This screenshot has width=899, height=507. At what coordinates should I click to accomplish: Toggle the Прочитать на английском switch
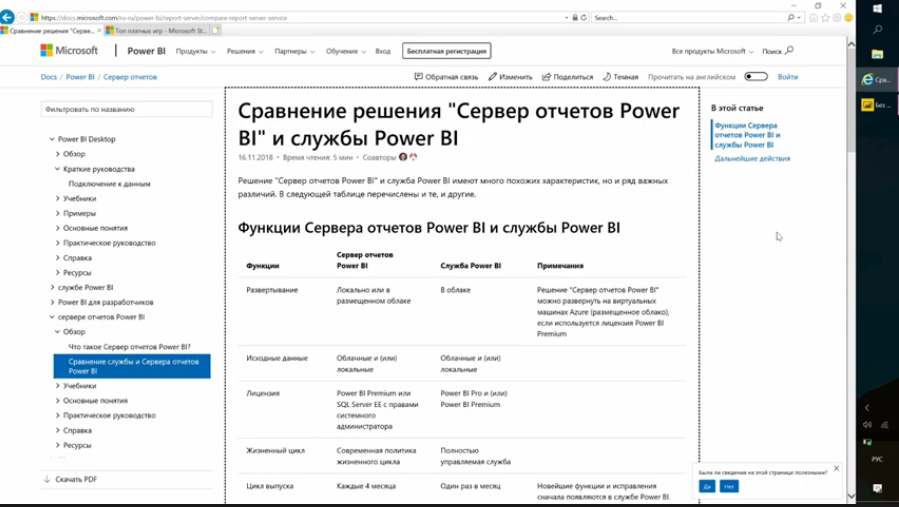click(756, 76)
